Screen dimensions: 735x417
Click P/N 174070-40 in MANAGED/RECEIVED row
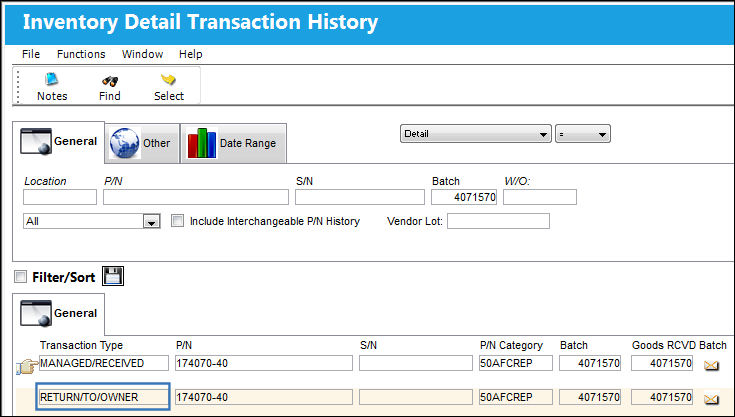(x=264, y=363)
